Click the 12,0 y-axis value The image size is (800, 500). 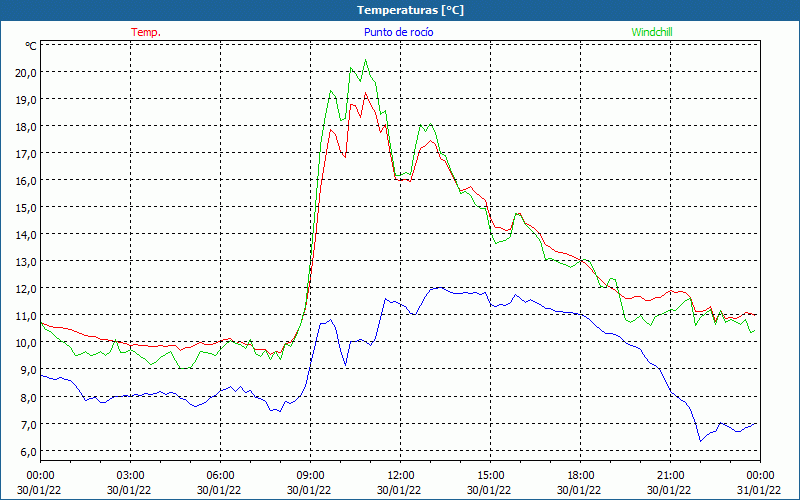tap(27, 289)
